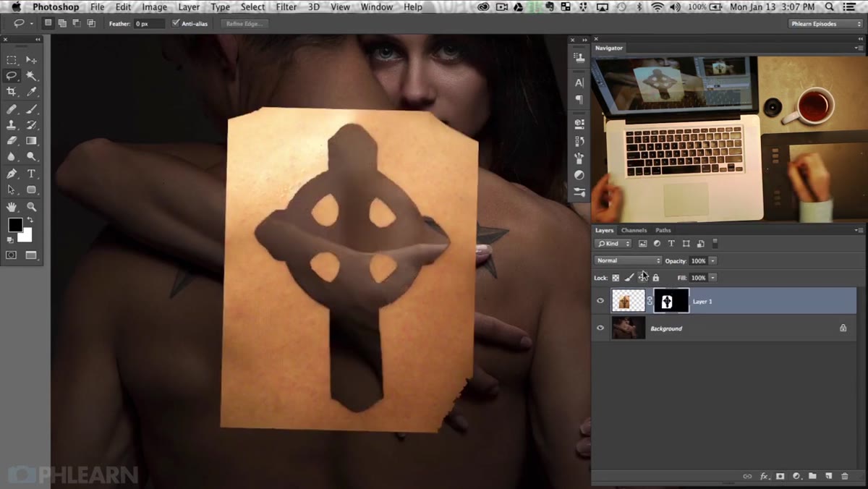Screen dimensions: 868x489
Task: Toggle lock transparent pixels
Action: (616, 277)
